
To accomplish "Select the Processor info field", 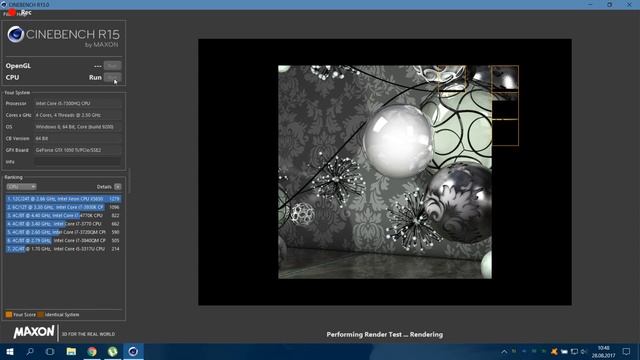I will (x=78, y=104).
